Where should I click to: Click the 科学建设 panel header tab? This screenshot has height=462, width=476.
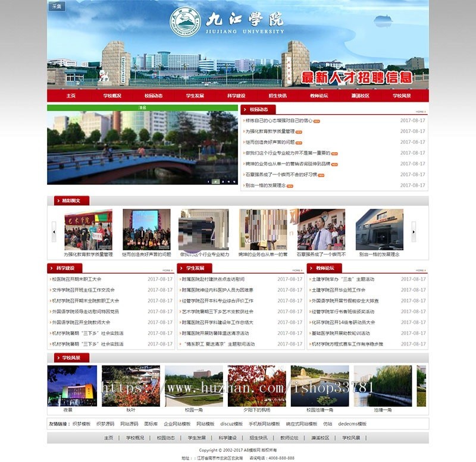(x=65, y=268)
